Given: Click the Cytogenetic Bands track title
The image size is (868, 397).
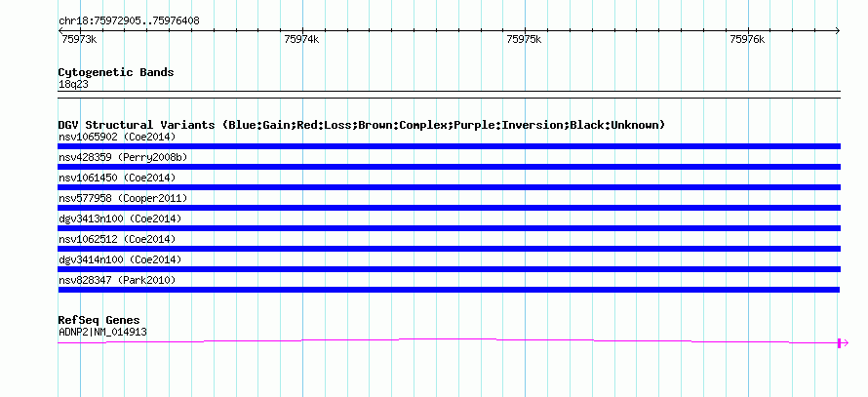Looking at the screenshot, I should click(x=116, y=72).
